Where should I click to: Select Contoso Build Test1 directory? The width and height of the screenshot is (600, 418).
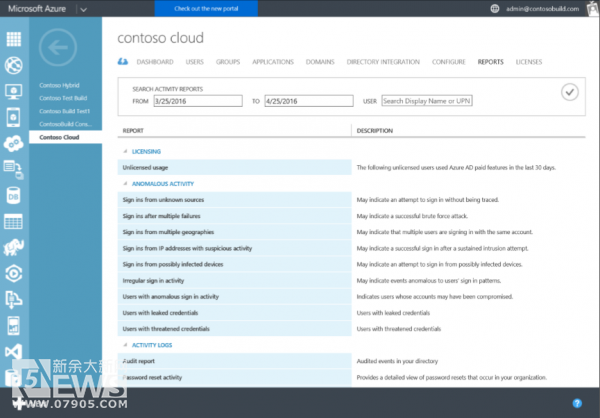(65, 111)
